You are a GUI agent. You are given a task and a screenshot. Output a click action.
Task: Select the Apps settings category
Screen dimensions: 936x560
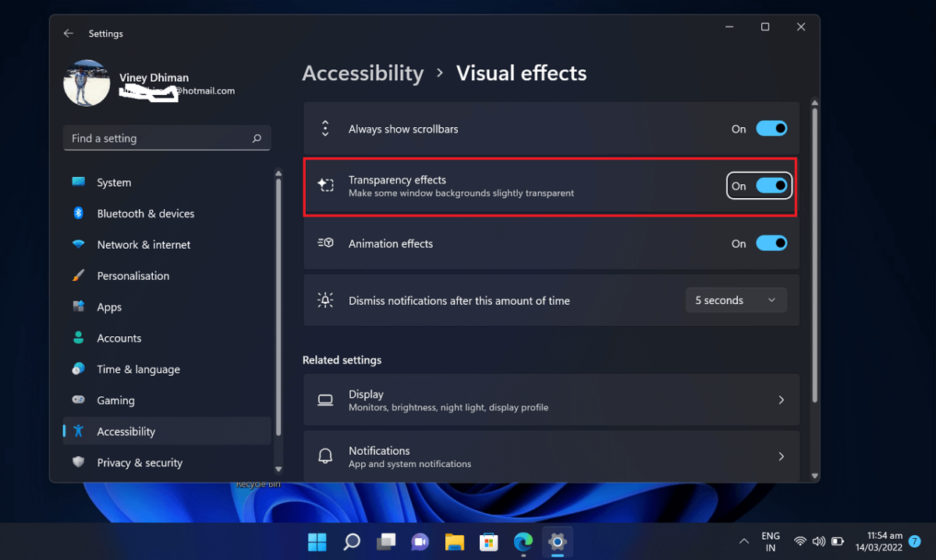coord(109,307)
